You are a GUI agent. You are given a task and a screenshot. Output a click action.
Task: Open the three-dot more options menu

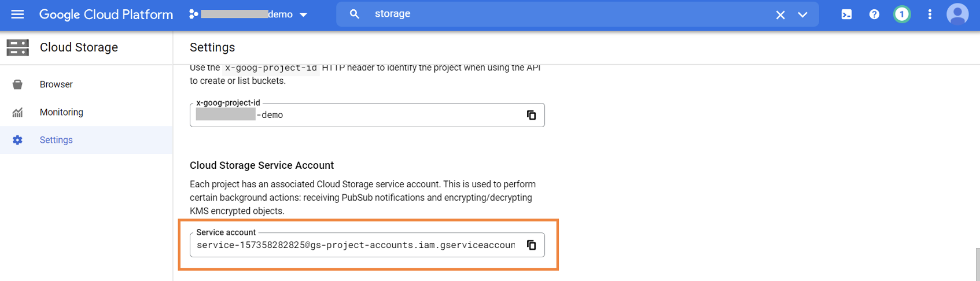(x=930, y=14)
